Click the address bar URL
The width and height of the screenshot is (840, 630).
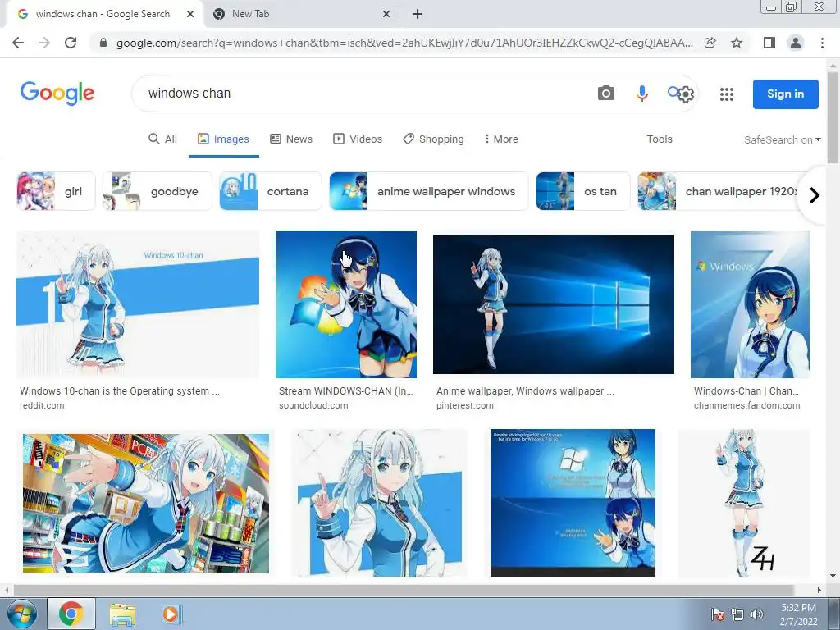(404, 43)
